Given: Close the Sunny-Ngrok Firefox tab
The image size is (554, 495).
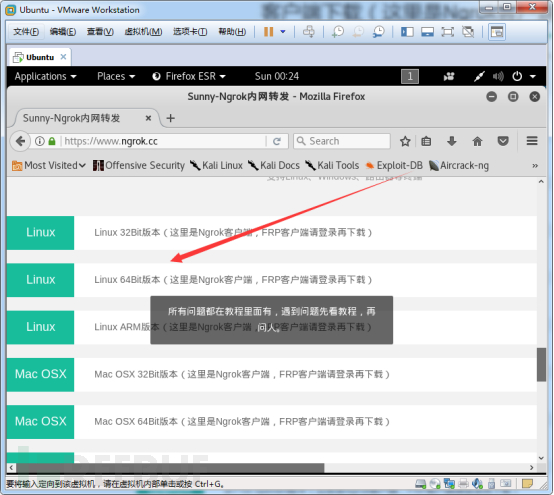Looking at the screenshot, I should (x=148, y=118).
